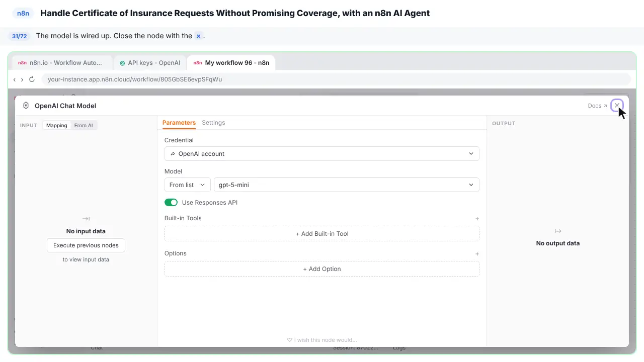
Task: Toggle the Use Responses API switch
Action: tap(171, 203)
